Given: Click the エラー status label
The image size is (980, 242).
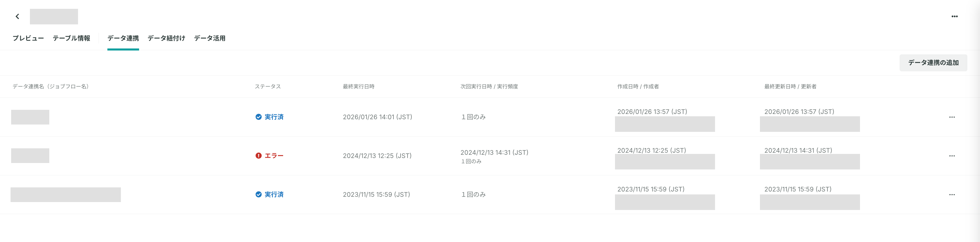Looking at the screenshot, I should pyautogui.click(x=274, y=156).
